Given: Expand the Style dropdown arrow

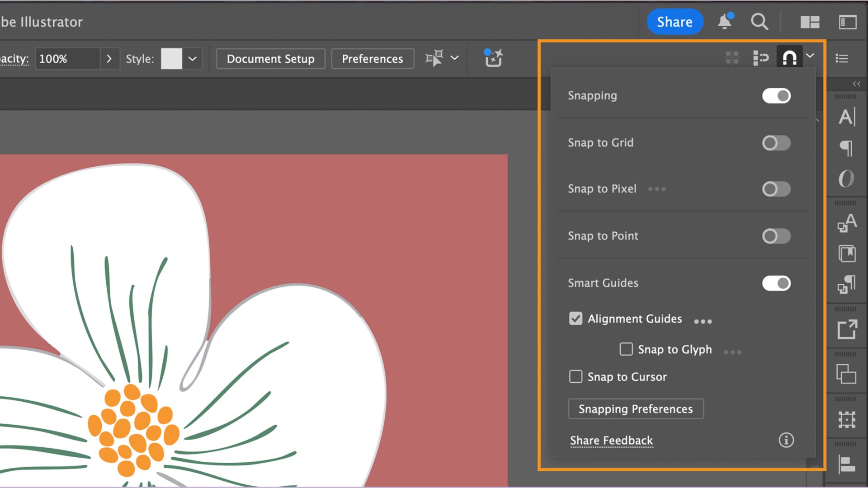Looking at the screenshot, I should pos(192,59).
